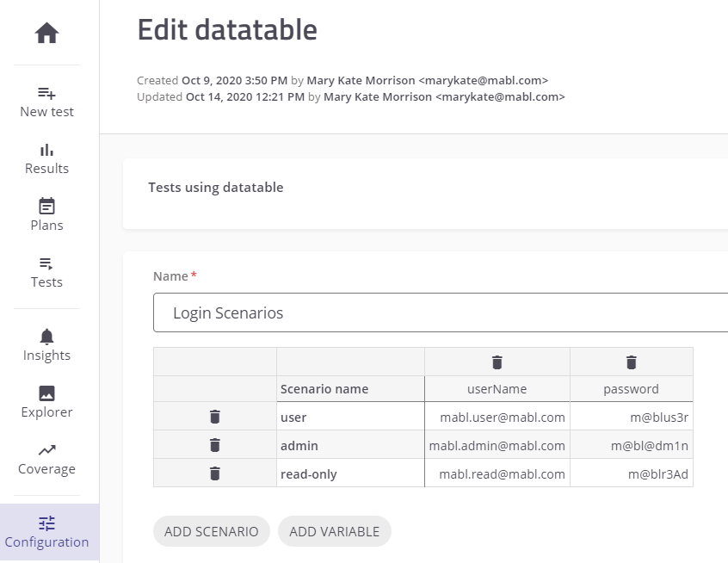Select the userName column header
Screen dimensions: 728x563
(497, 389)
